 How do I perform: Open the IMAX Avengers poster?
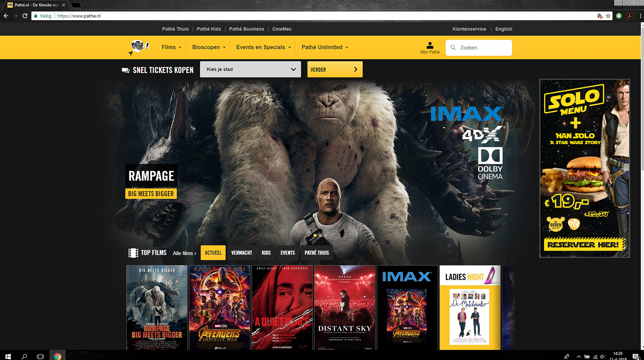coord(407,308)
